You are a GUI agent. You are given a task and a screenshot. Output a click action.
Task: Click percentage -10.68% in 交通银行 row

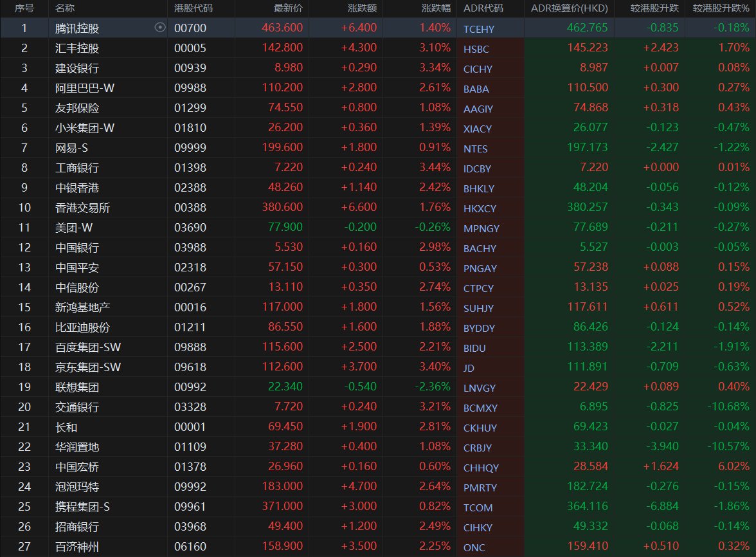(728, 406)
